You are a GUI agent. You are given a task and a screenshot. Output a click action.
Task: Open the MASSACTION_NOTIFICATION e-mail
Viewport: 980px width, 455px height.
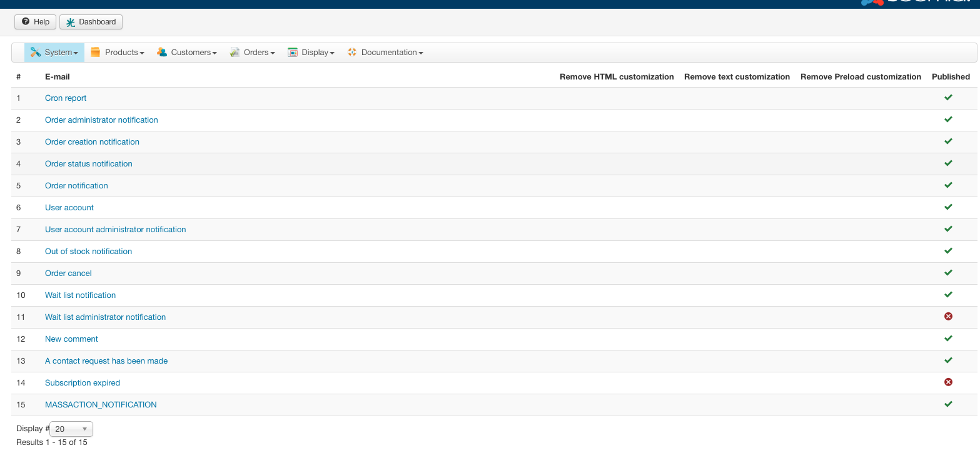tap(101, 405)
